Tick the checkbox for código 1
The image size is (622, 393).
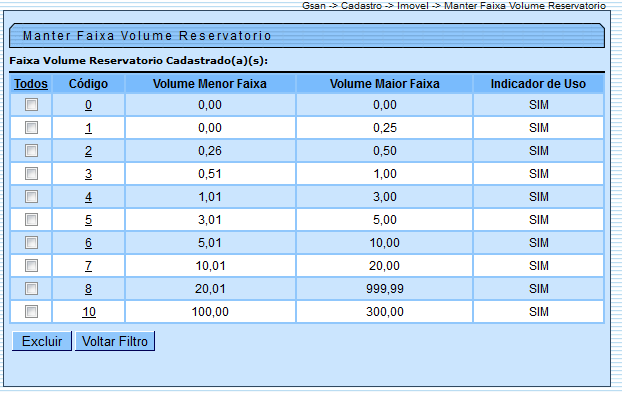click(31, 128)
